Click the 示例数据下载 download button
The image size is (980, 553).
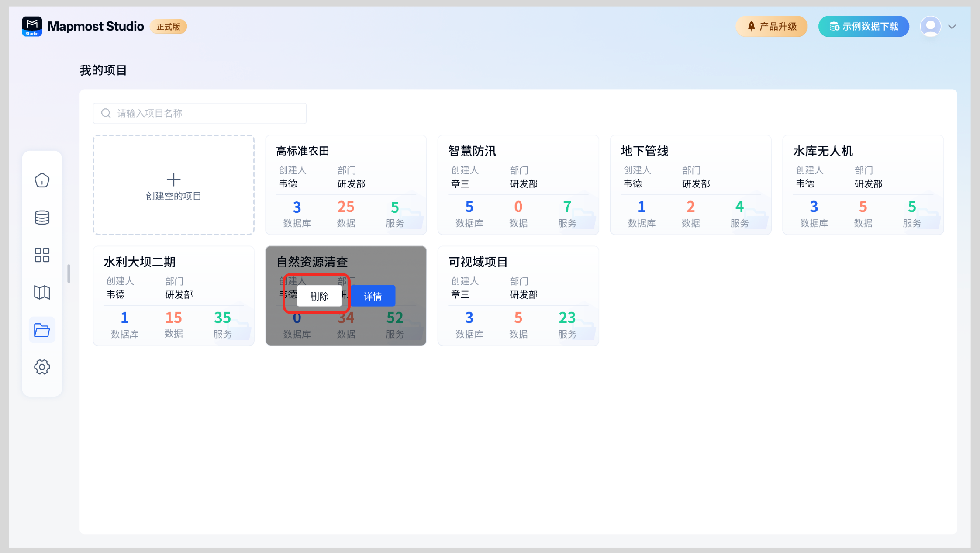coord(863,26)
